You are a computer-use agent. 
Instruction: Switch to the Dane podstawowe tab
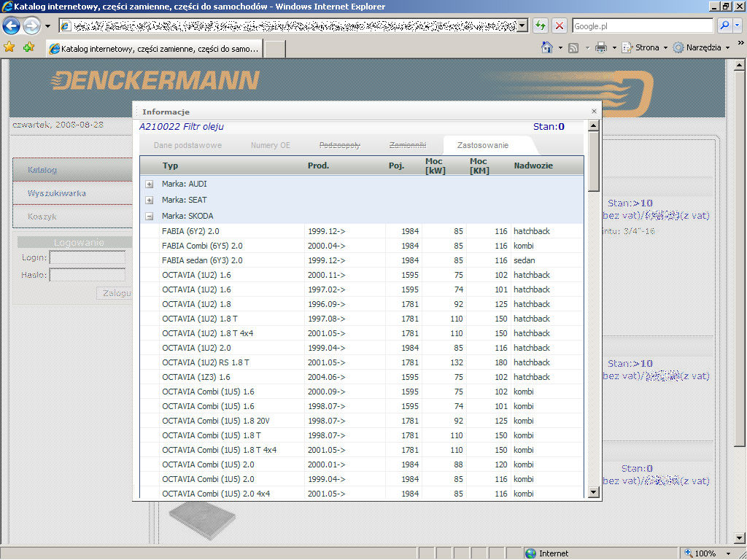[x=187, y=145]
